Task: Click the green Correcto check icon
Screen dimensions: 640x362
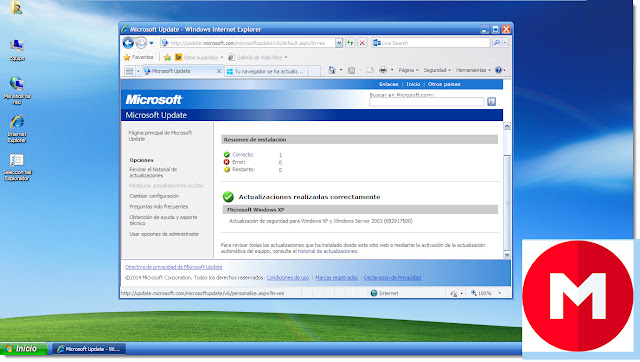Action: pos(227,155)
